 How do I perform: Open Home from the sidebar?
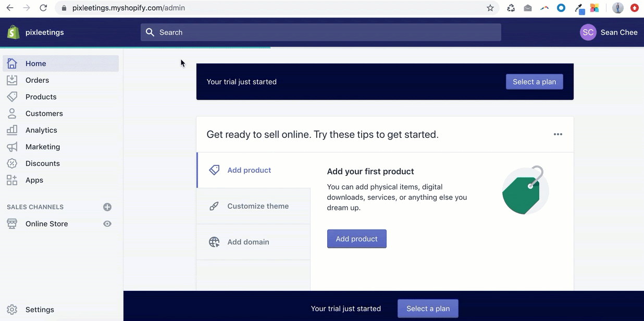tap(35, 63)
